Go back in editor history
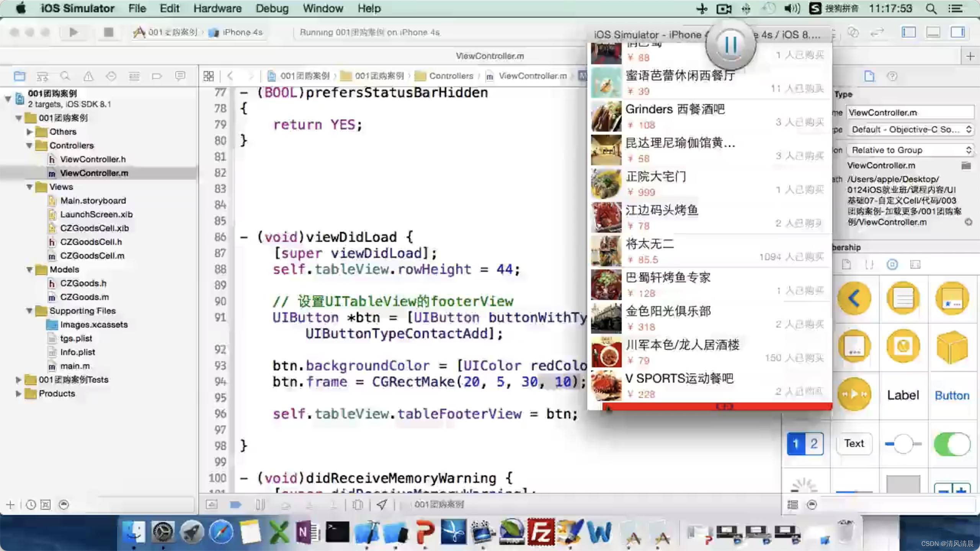Screen dimensions: 980x551 click(230, 76)
